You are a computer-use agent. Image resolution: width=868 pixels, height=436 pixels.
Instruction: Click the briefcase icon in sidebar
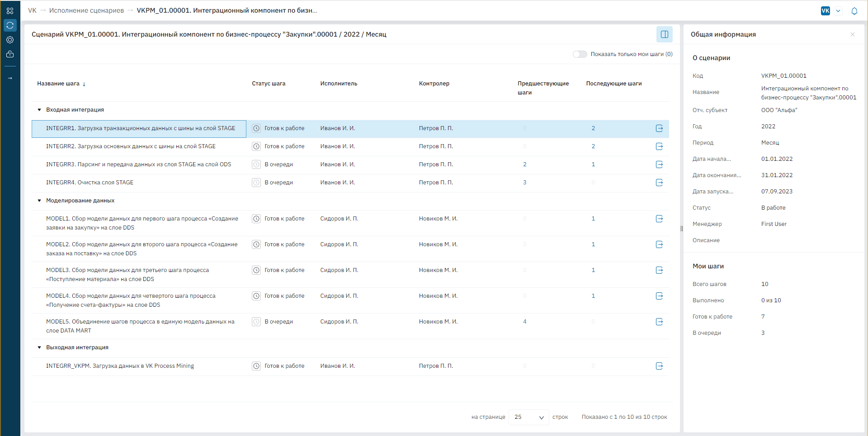point(10,54)
